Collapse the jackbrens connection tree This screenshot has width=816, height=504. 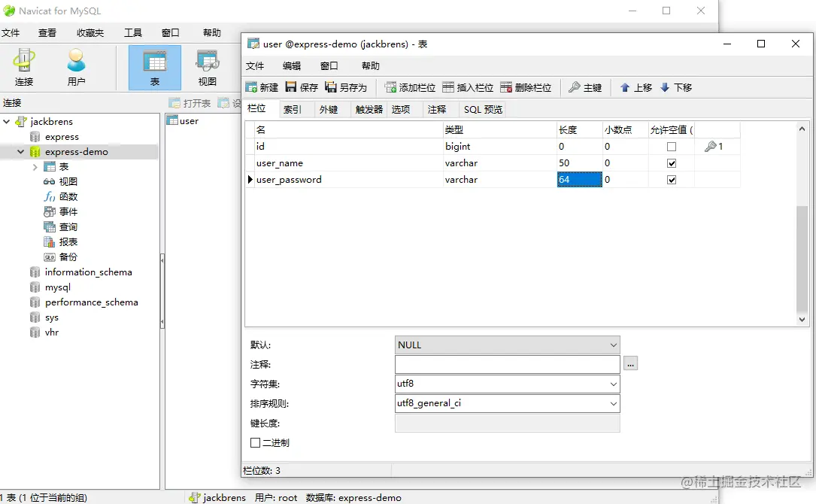point(7,121)
